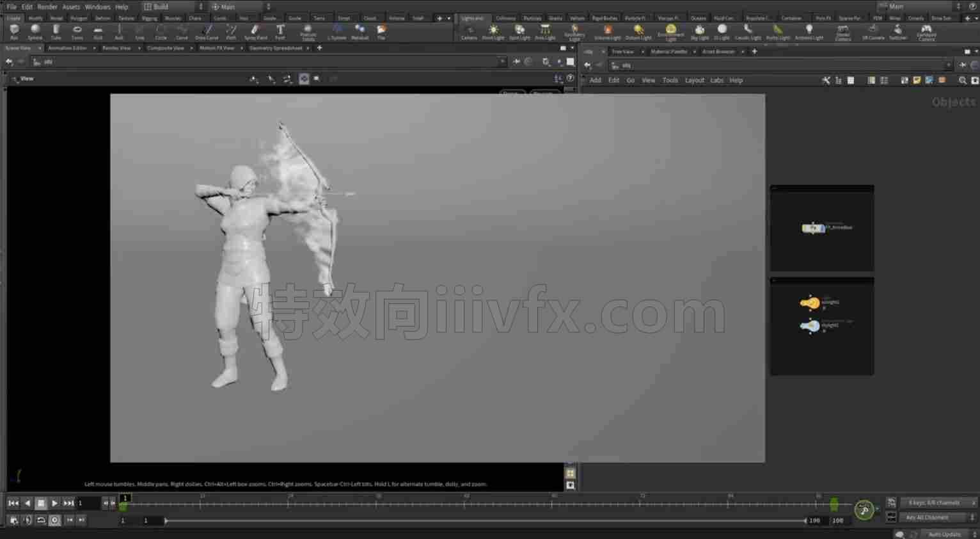
Task: Play the animation forward
Action: coord(54,503)
